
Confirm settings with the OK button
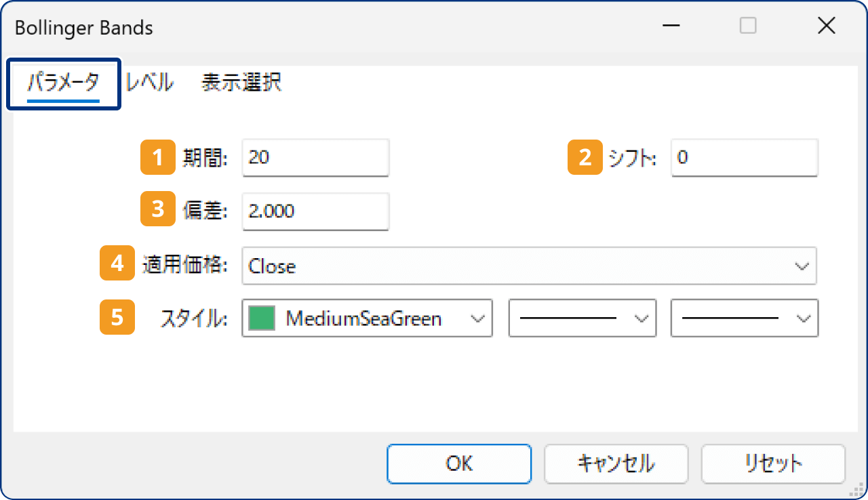point(459,463)
